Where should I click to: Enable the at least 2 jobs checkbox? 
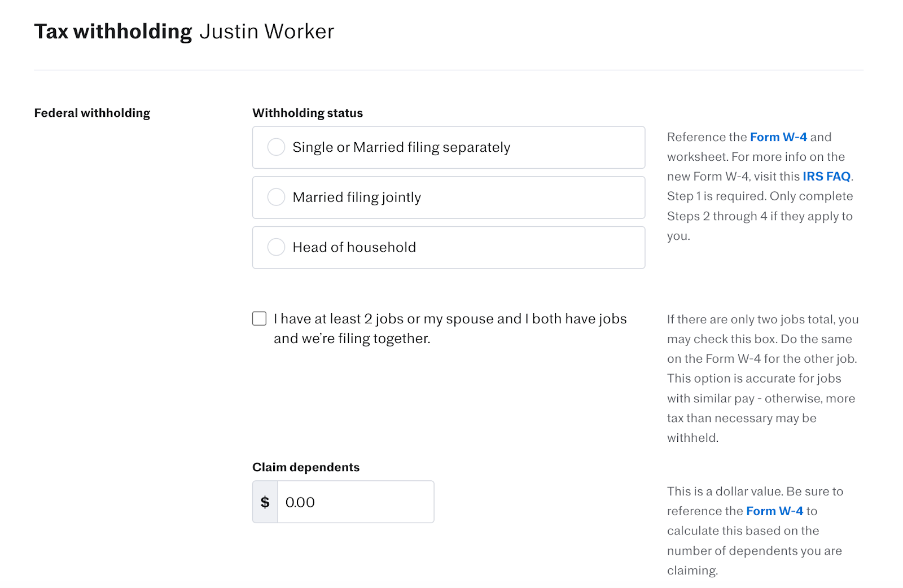(259, 319)
